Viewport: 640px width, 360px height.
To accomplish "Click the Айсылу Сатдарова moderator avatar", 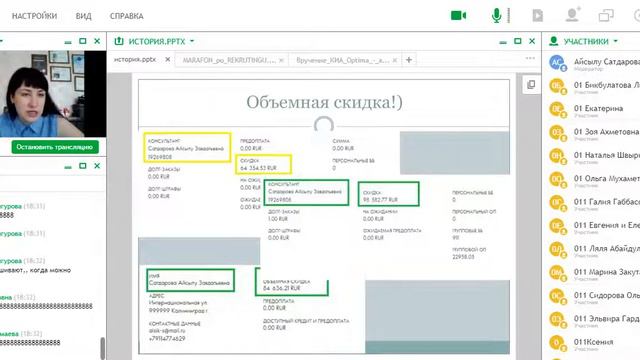I will tap(557, 63).
